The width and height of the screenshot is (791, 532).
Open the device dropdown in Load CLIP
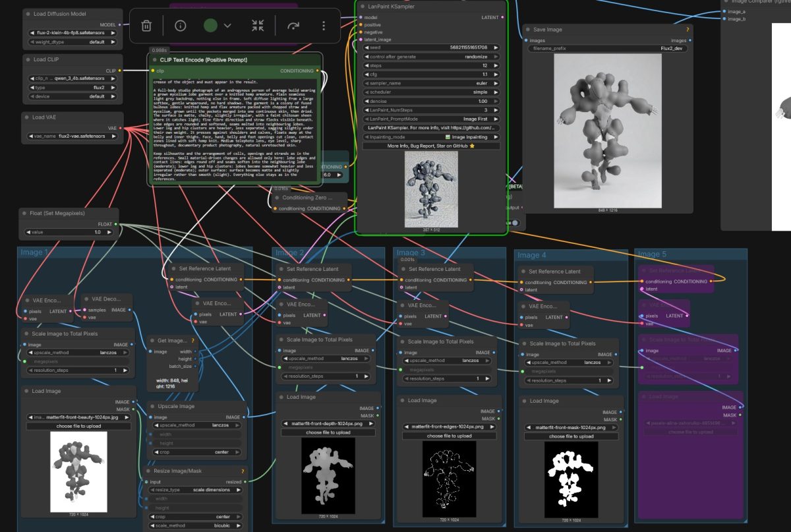click(73, 96)
